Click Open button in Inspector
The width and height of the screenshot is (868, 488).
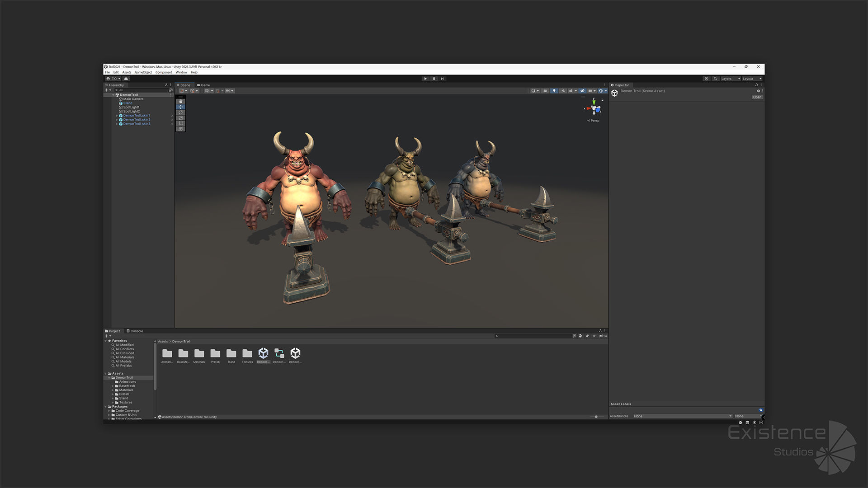[x=757, y=97]
